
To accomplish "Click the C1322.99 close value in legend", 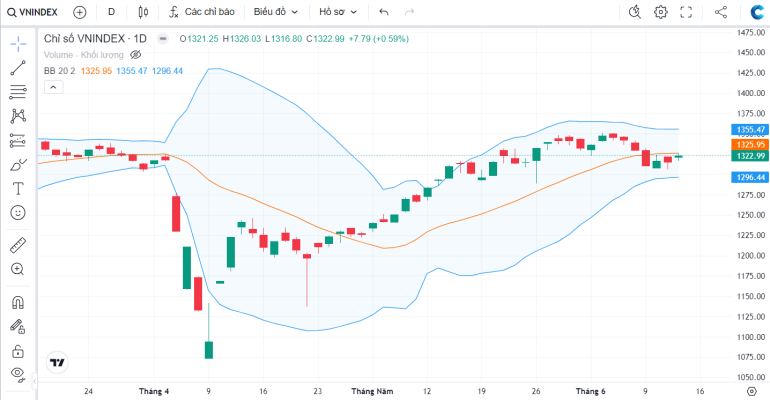I will (x=326, y=39).
